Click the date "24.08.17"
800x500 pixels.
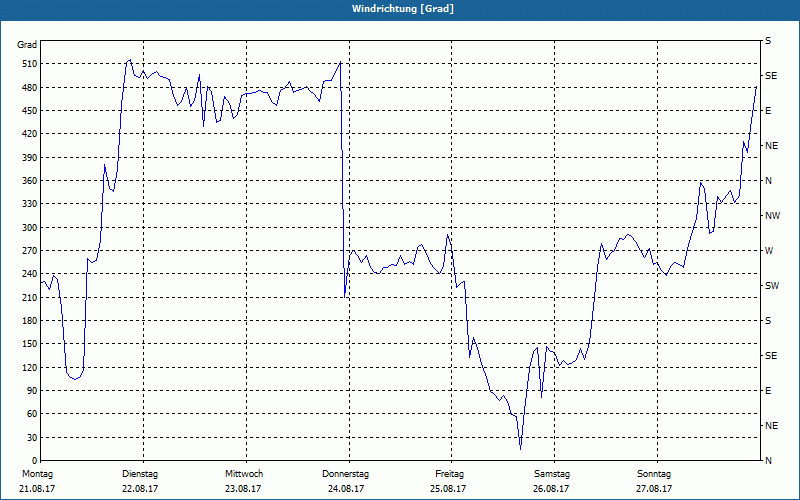(346, 489)
